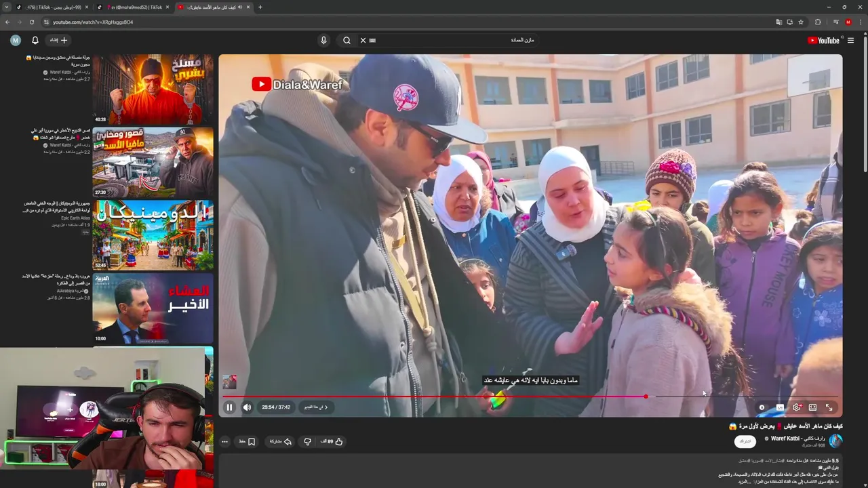868x488 pixels.
Task: Open YouTube notifications bell
Action: tap(35, 41)
